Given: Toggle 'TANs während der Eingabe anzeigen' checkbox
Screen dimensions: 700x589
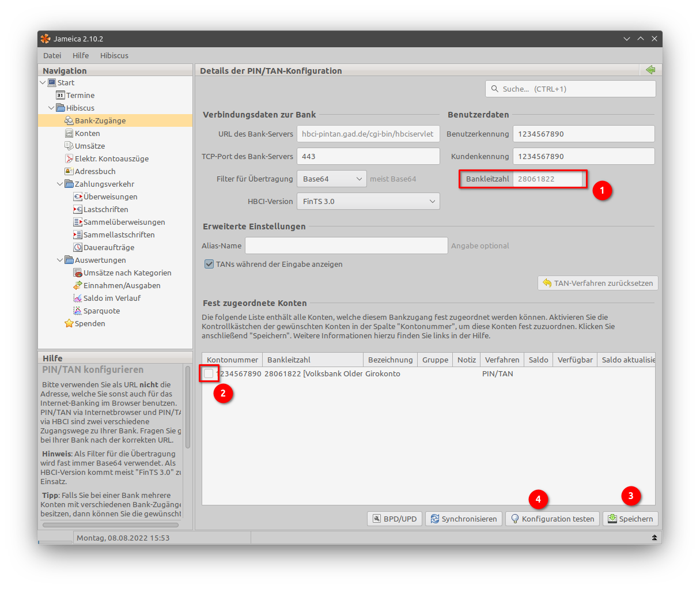Looking at the screenshot, I should pos(209,264).
